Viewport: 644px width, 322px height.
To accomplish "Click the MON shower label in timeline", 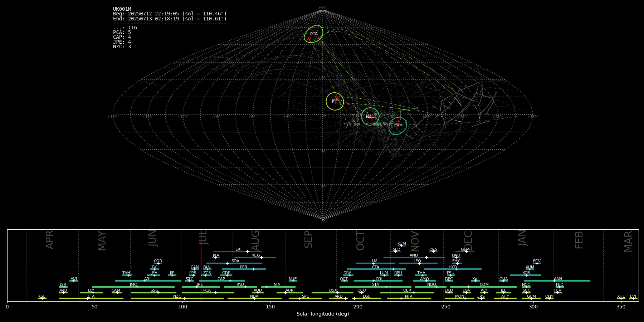I will pos(460,297).
